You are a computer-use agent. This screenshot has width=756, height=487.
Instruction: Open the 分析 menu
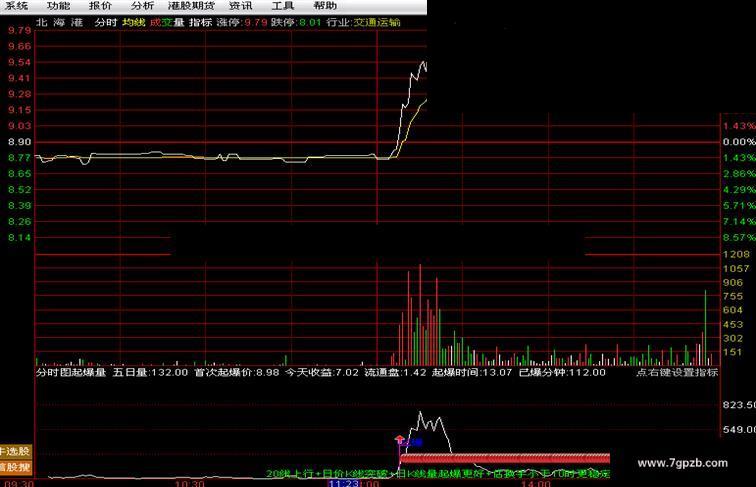(142, 6)
